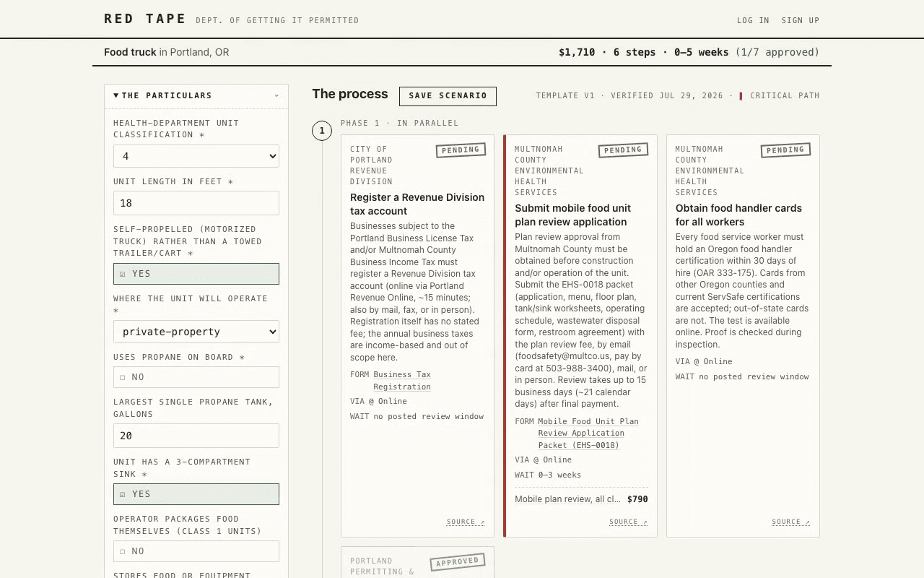Open the Business Tax Registration form link

[402, 381]
